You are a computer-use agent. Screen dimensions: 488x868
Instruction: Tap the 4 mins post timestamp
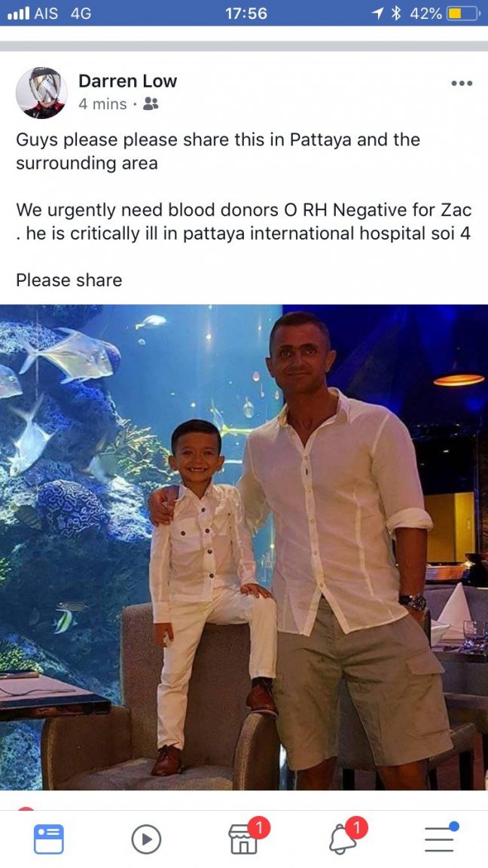pyautogui.click(x=102, y=103)
